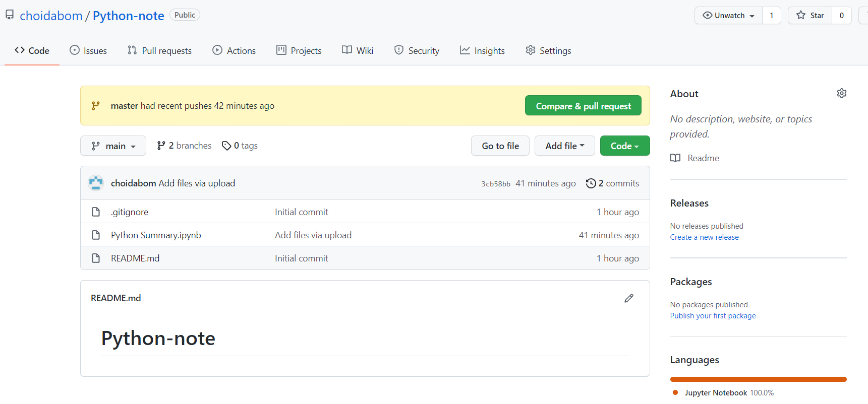The height and width of the screenshot is (404, 868).
Task: Click the history clock icon beside commits
Action: click(x=591, y=183)
